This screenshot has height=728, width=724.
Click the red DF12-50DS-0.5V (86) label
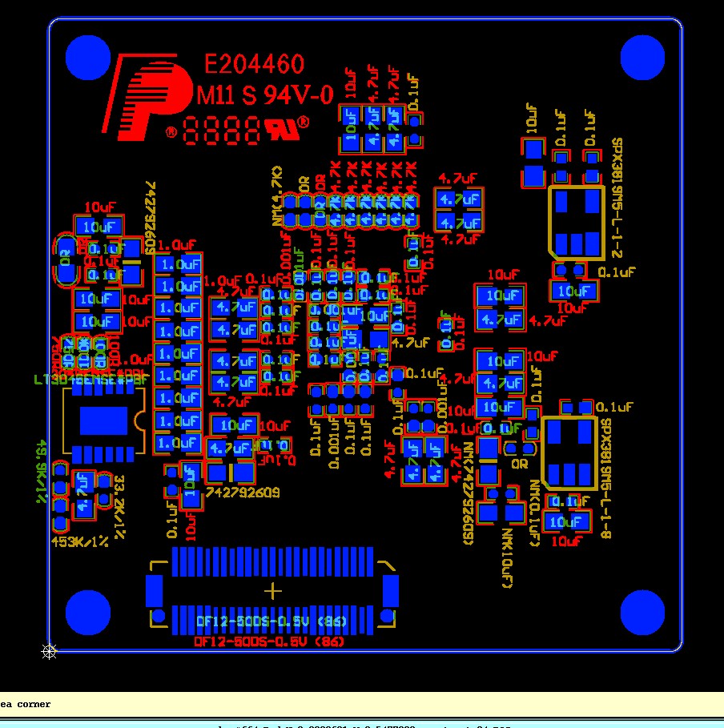[269, 642]
